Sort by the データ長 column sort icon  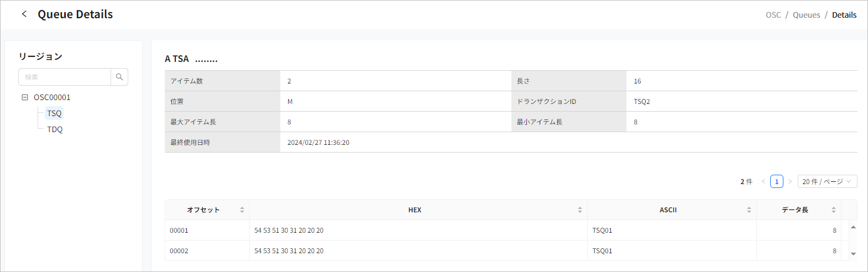pyautogui.click(x=834, y=210)
